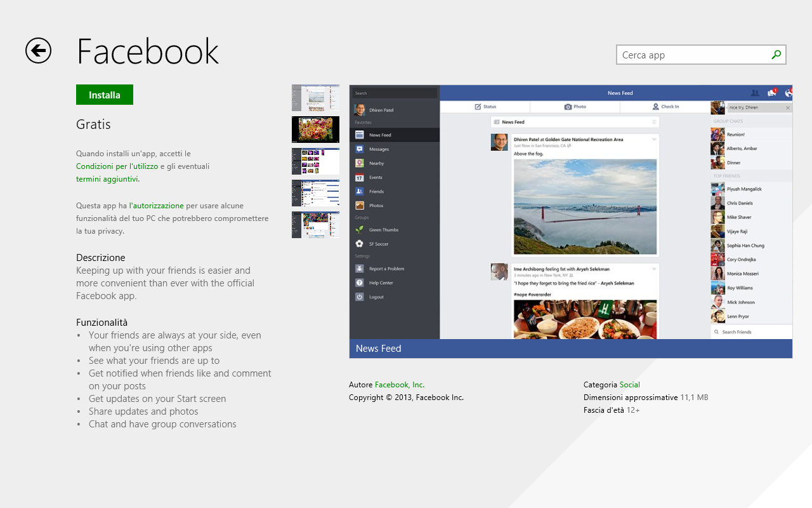Click the Descrizione heading

[101, 257]
